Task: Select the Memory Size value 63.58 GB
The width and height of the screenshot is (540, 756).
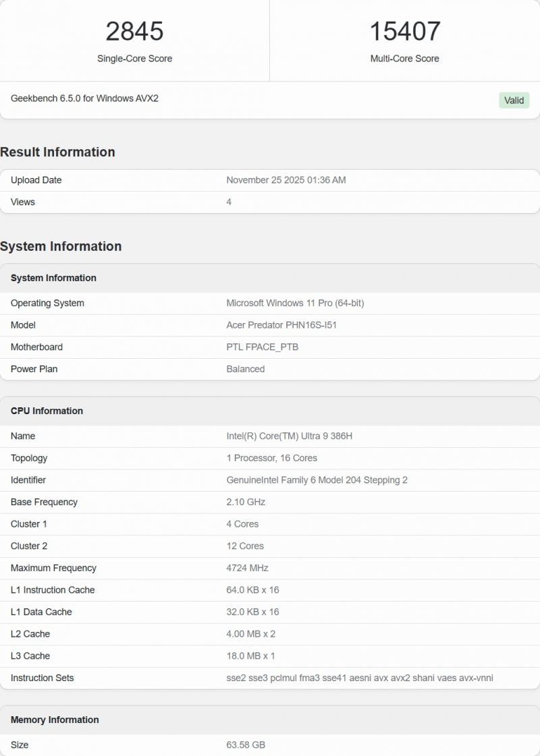Action: tap(245, 745)
